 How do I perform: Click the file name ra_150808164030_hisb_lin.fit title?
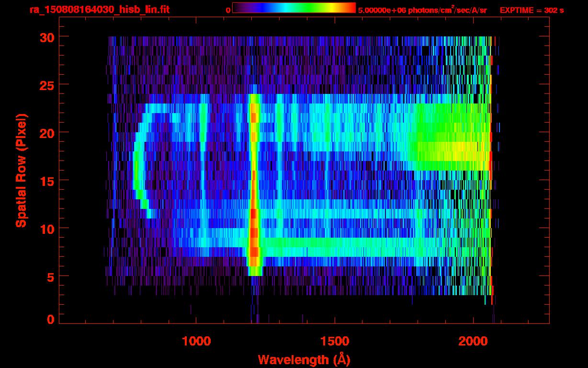[99, 10]
